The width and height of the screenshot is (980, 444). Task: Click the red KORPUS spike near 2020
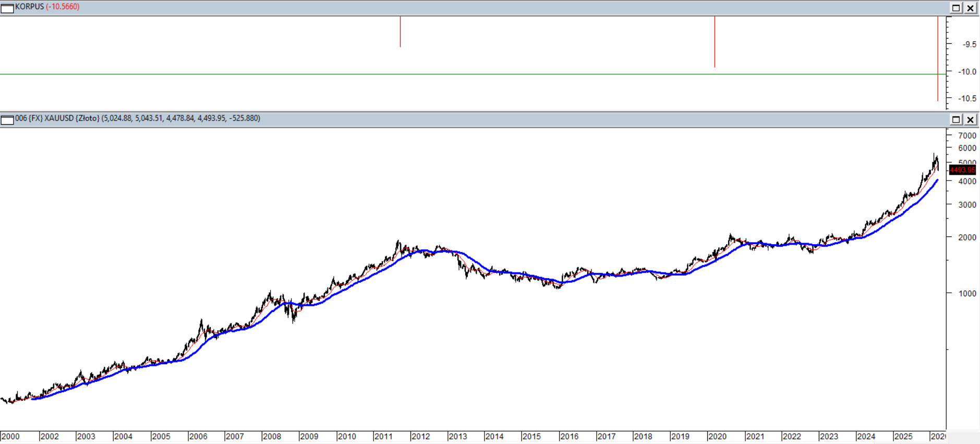pyautogui.click(x=715, y=42)
